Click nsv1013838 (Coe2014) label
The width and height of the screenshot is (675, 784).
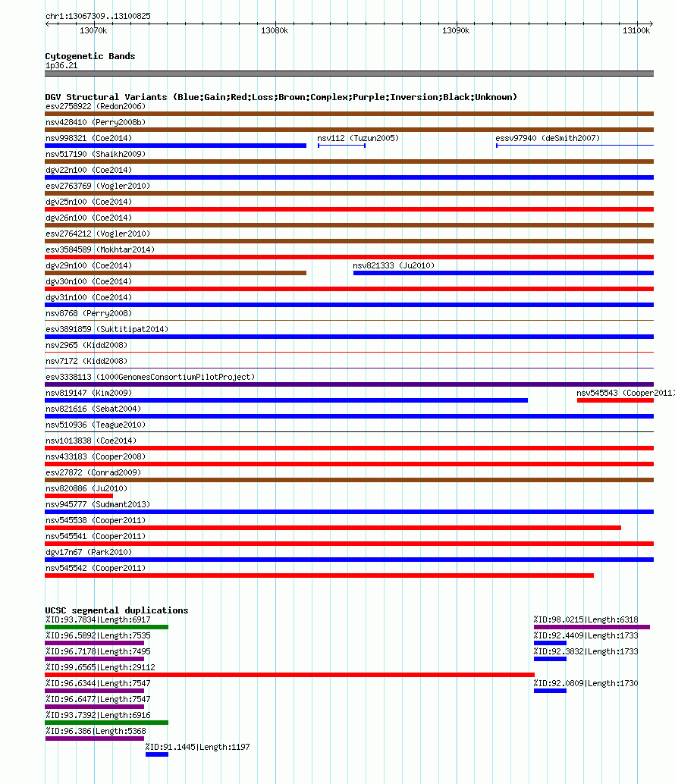pos(91,441)
